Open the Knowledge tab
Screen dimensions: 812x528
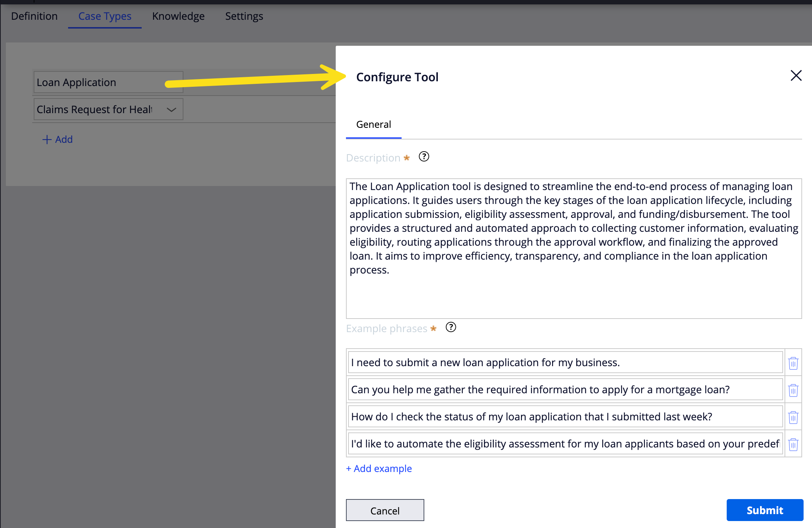(178, 16)
